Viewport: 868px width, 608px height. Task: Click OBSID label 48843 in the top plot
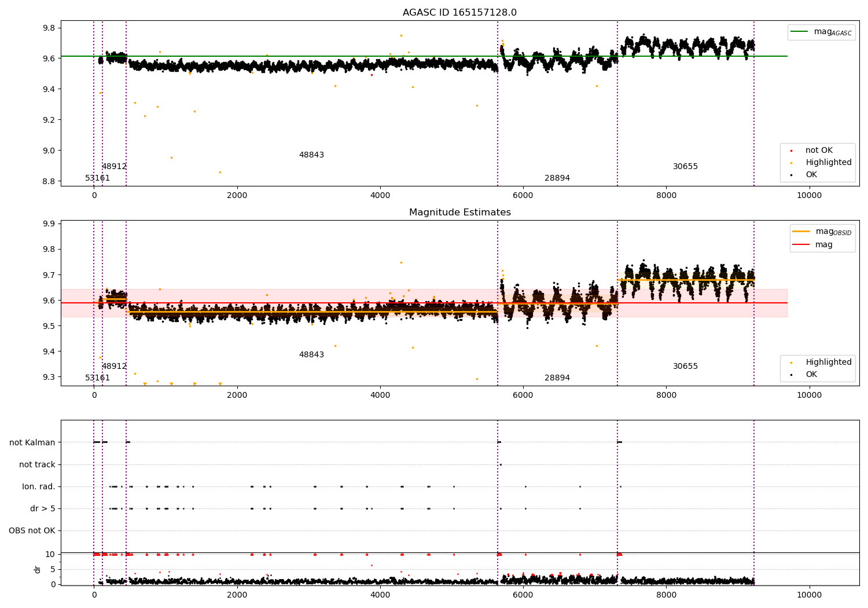[311, 155]
